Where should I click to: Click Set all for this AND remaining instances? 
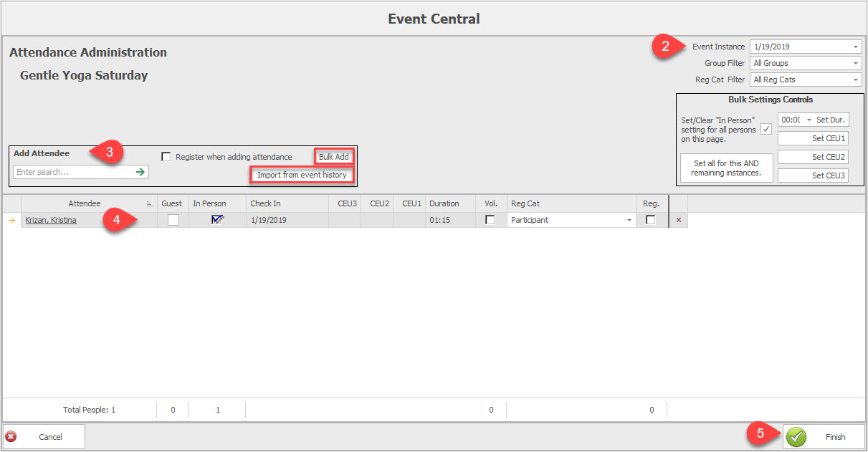point(726,168)
